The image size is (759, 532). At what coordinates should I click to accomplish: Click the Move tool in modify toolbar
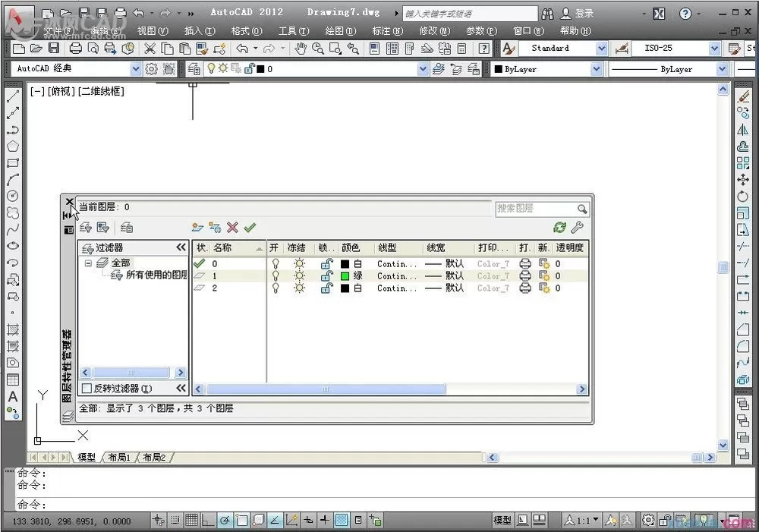tap(743, 180)
